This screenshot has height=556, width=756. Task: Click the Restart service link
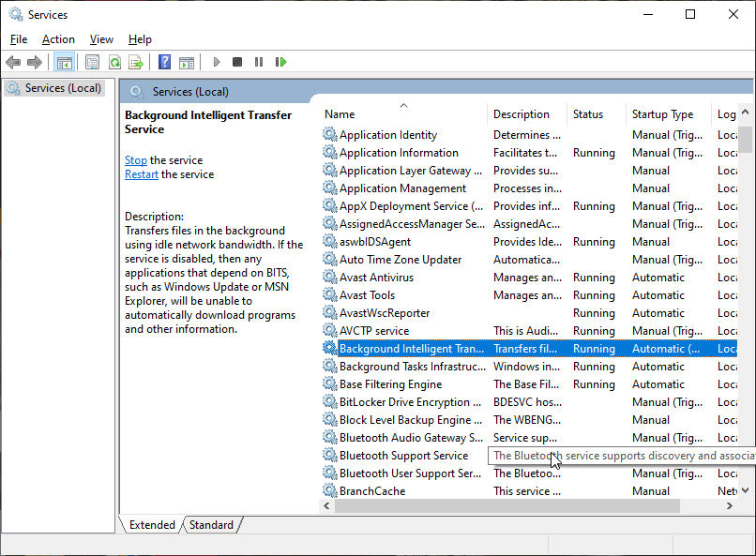(141, 173)
